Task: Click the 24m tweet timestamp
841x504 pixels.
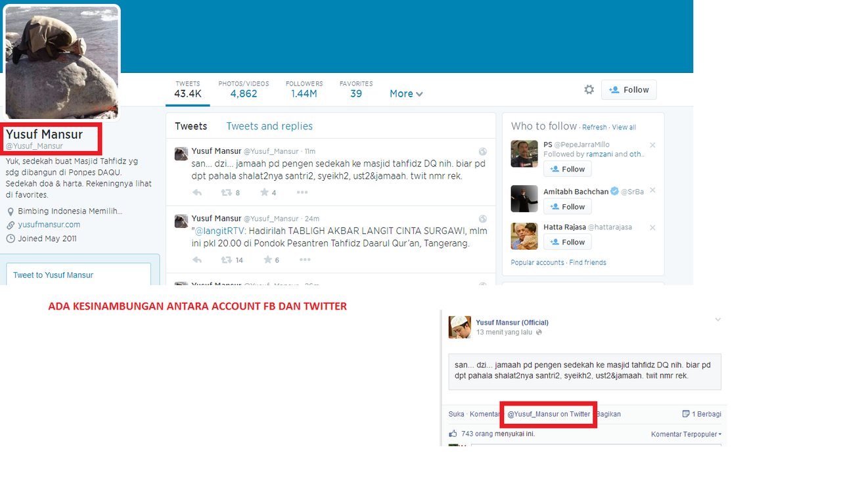Action: click(313, 218)
